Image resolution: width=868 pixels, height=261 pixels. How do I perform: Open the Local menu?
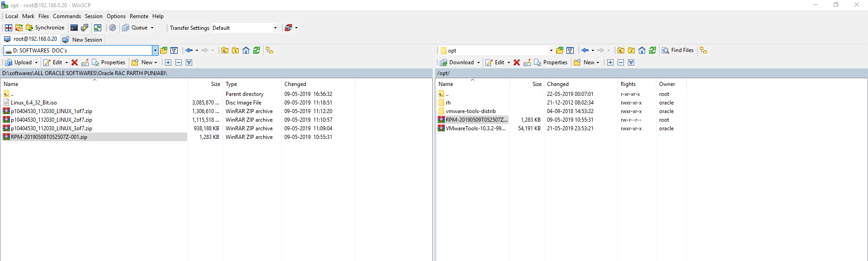pos(12,16)
